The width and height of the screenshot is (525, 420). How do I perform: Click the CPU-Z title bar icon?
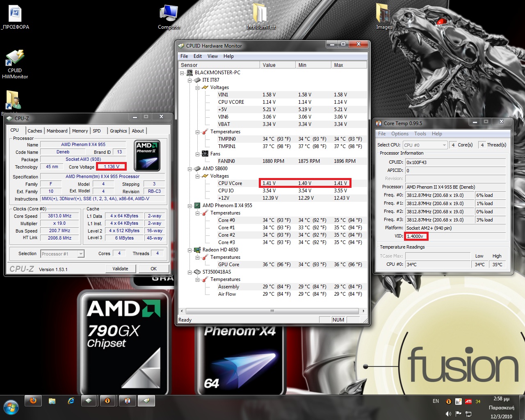tap(10, 118)
